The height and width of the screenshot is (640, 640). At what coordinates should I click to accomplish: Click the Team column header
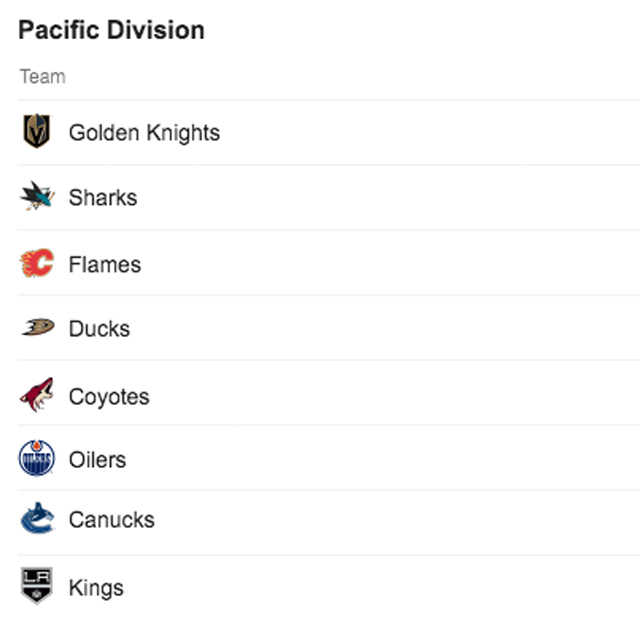(x=42, y=77)
